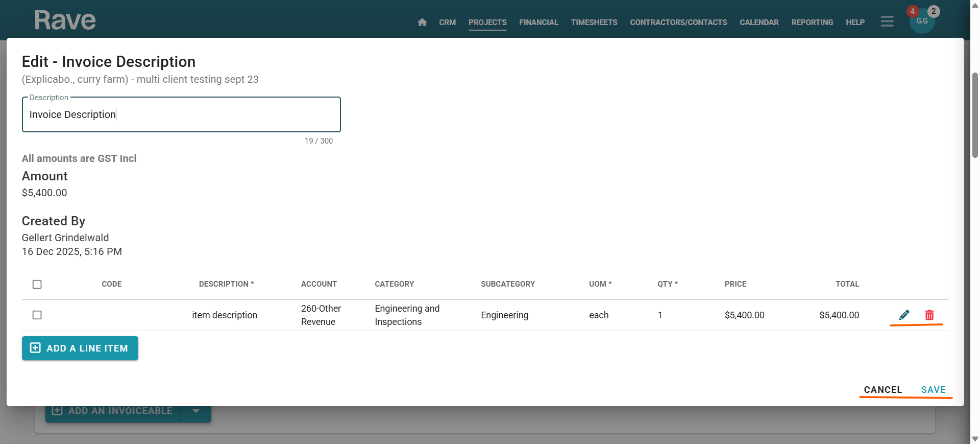The height and width of the screenshot is (444, 980).
Task: Open the Timesheets menu
Action: 594,22
